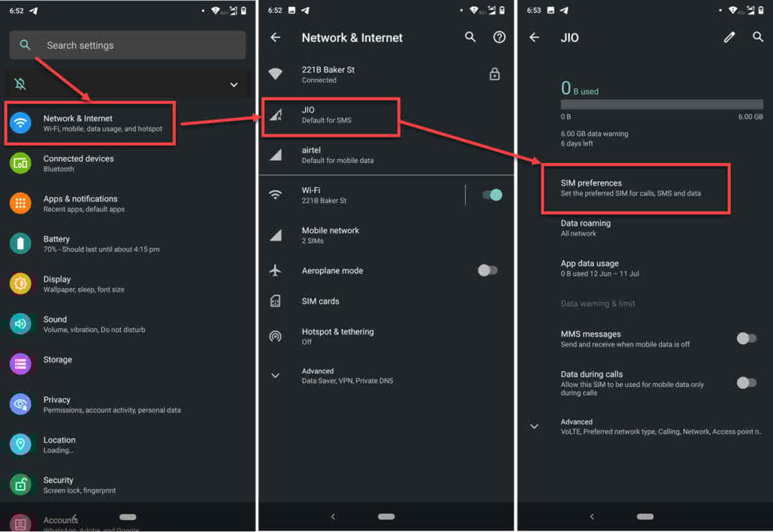Expand the muted bell suggestion card chevron
The image size is (773, 532).
pos(234,85)
